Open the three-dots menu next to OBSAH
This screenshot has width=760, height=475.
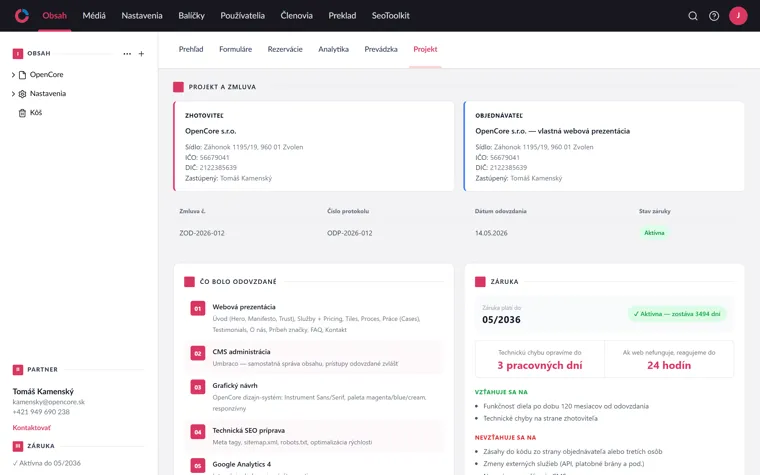click(127, 54)
